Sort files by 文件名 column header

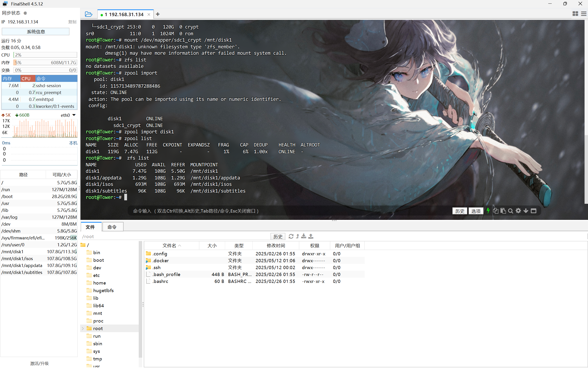172,246
